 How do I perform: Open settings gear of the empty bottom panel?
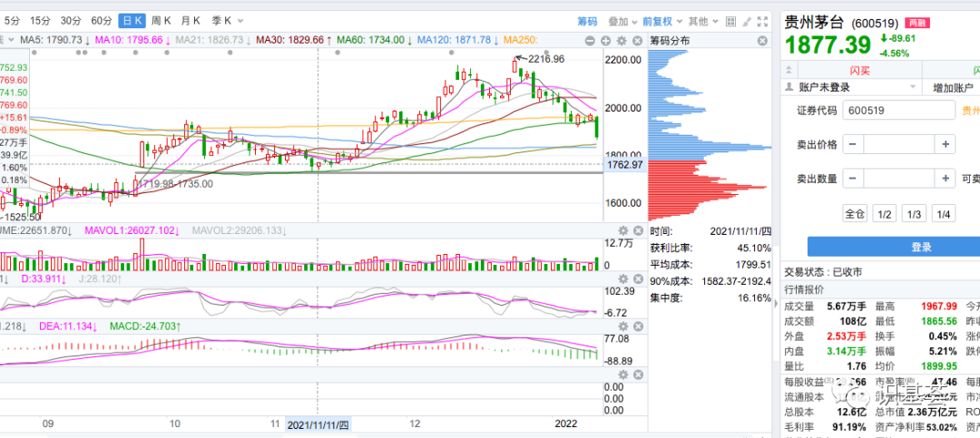(622, 375)
